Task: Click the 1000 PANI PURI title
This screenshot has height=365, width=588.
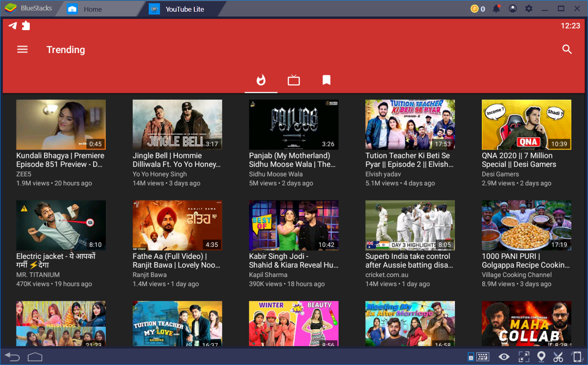Action: pos(526,260)
